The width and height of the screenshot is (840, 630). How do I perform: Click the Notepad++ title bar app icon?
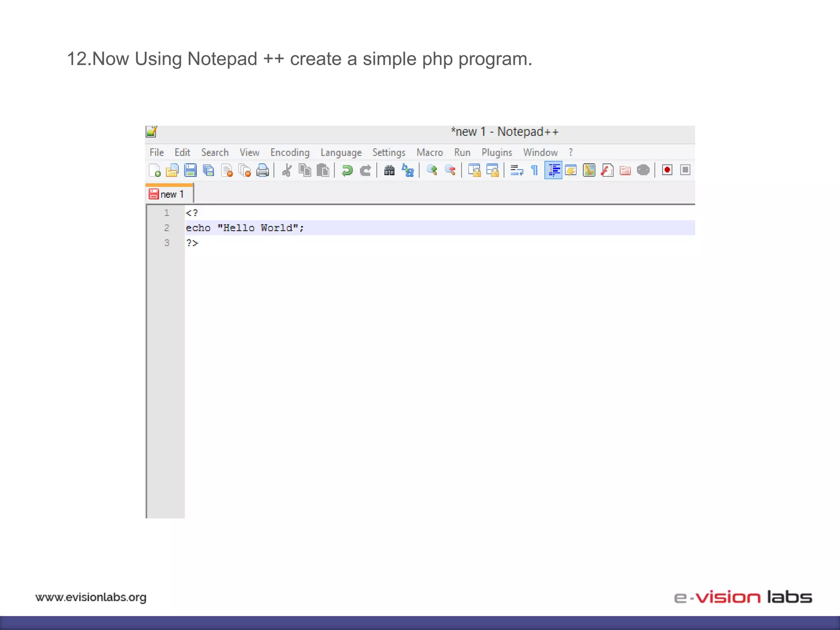pos(152,132)
